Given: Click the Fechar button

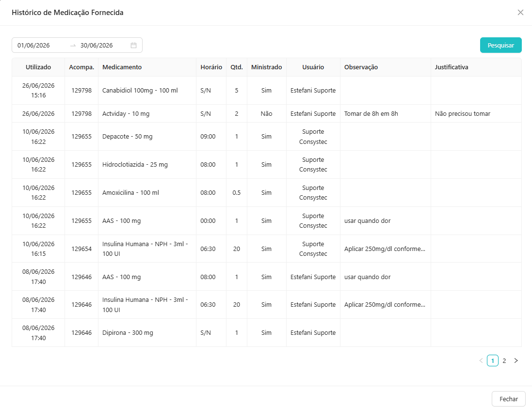Looking at the screenshot, I should (x=508, y=399).
